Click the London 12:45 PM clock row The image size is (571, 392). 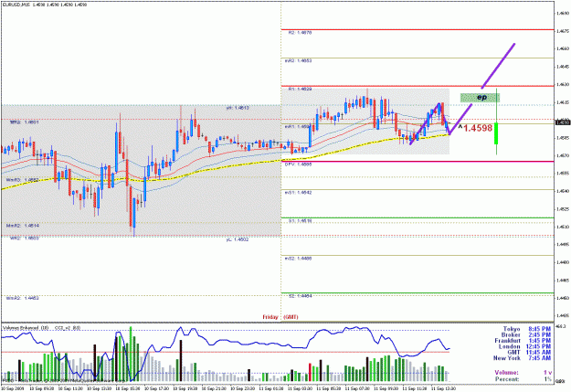click(x=524, y=346)
